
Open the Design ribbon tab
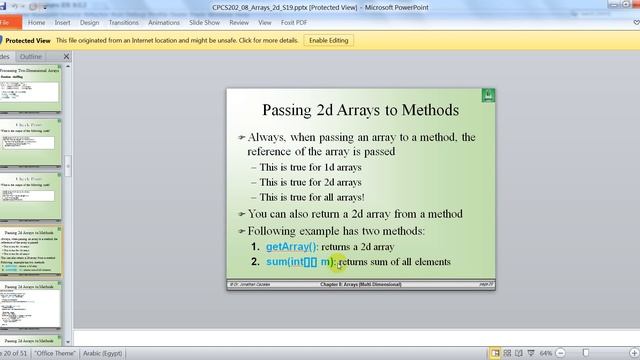(89, 23)
